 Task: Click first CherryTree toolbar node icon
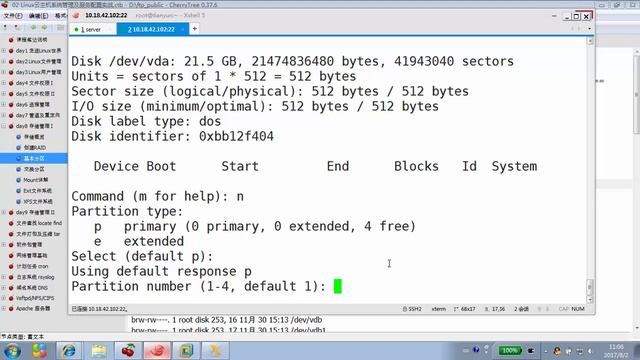pyautogui.click(x=5, y=27)
